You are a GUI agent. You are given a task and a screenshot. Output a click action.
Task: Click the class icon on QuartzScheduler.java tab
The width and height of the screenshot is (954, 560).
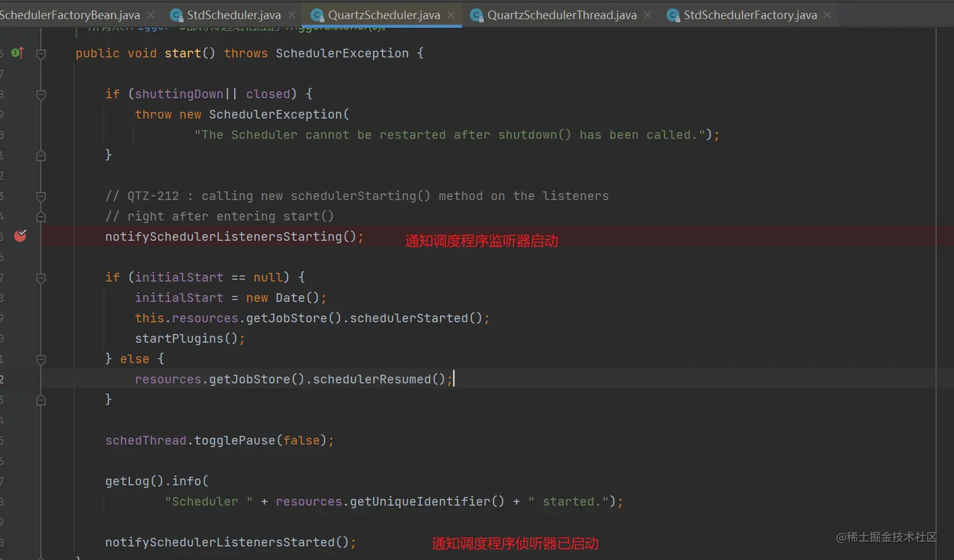coord(317,15)
